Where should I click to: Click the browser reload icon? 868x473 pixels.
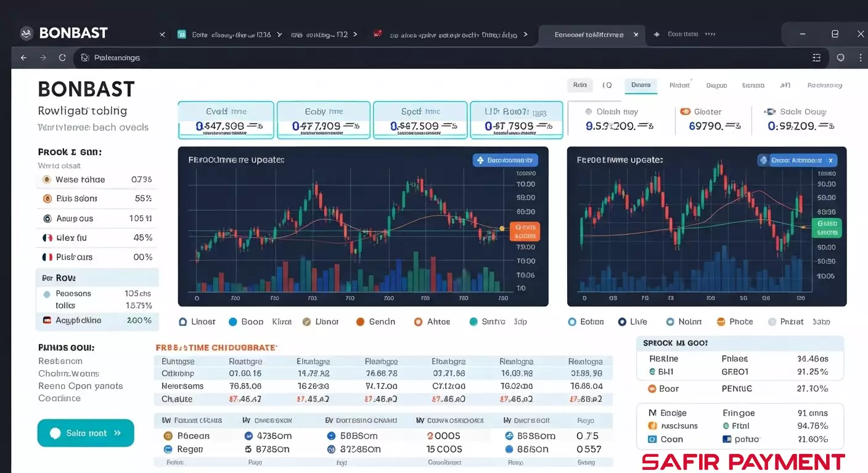click(62, 58)
